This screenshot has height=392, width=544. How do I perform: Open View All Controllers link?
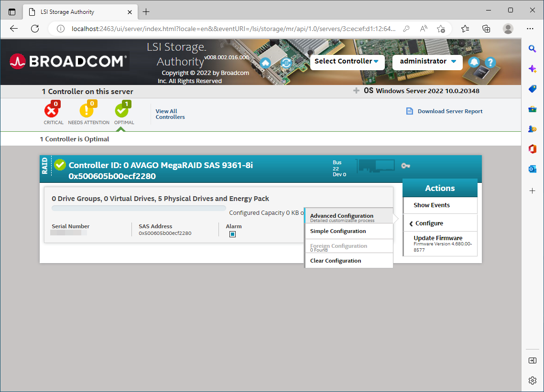(170, 114)
